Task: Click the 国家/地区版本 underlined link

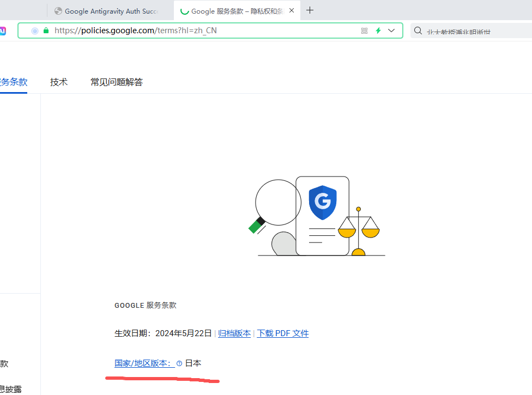Action: click(143, 363)
